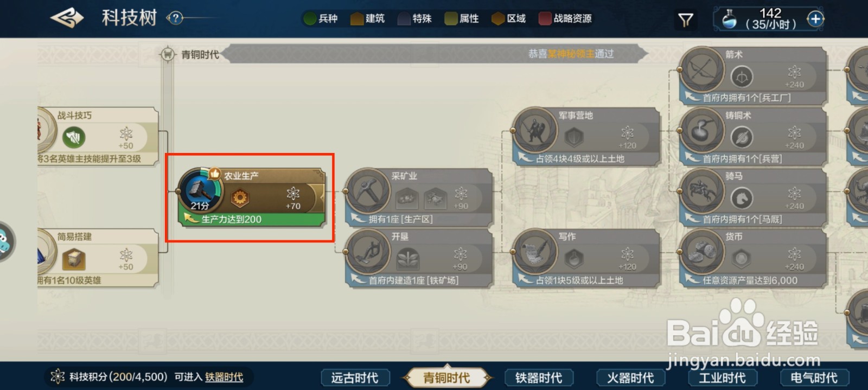Viewport: 868px width, 390px height.
Task: Open the 写作 technology card
Action: pyautogui.click(x=585, y=258)
